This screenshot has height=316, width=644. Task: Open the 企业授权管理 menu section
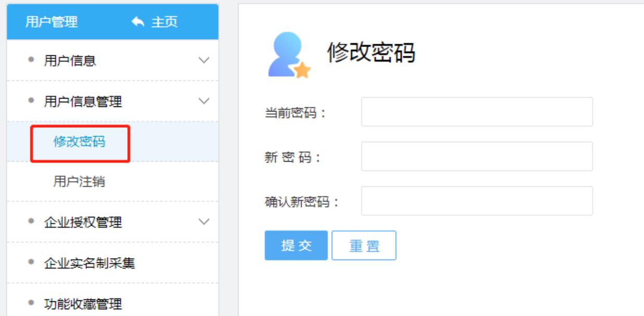[83, 223]
